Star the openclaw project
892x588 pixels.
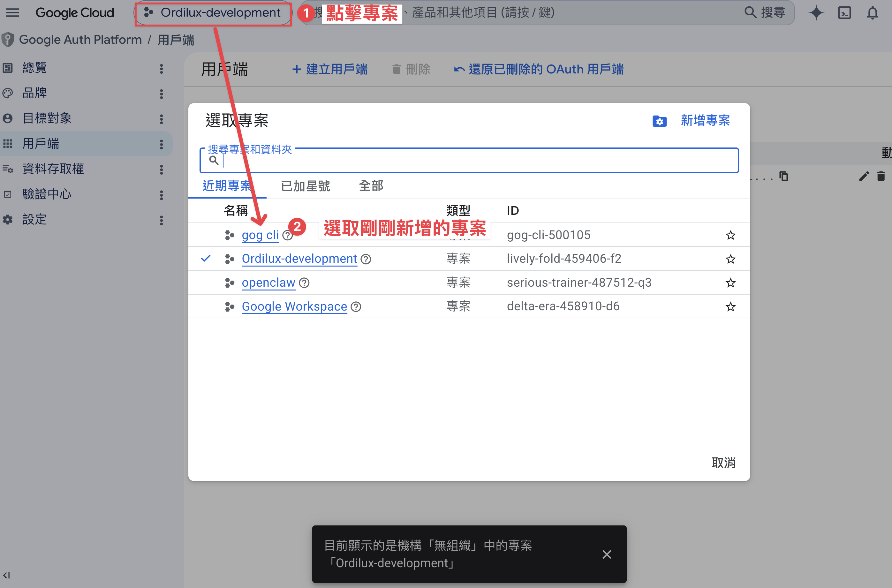[730, 283]
